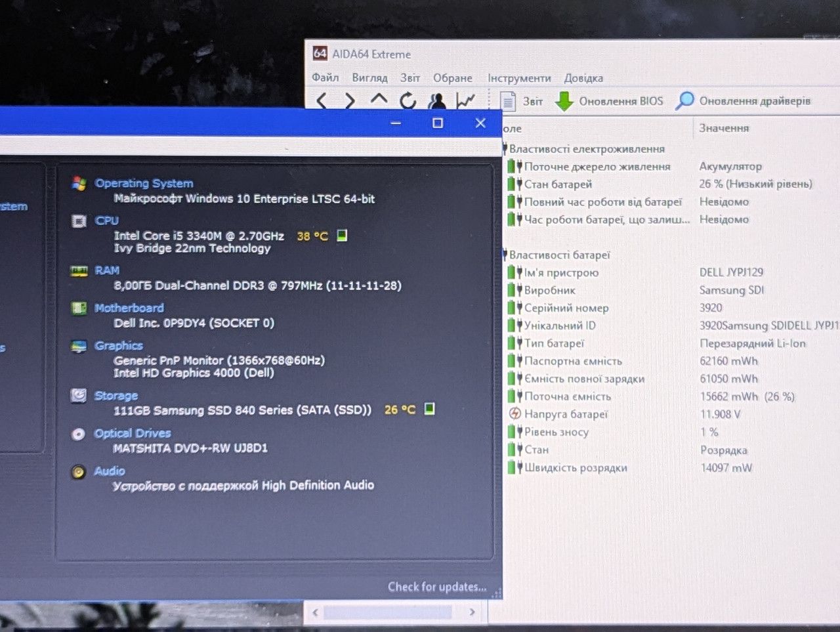The height and width of the screenshot is (632, 840).
Task: Click the CPU chip icon in Speccy
Action: (79, 221)
